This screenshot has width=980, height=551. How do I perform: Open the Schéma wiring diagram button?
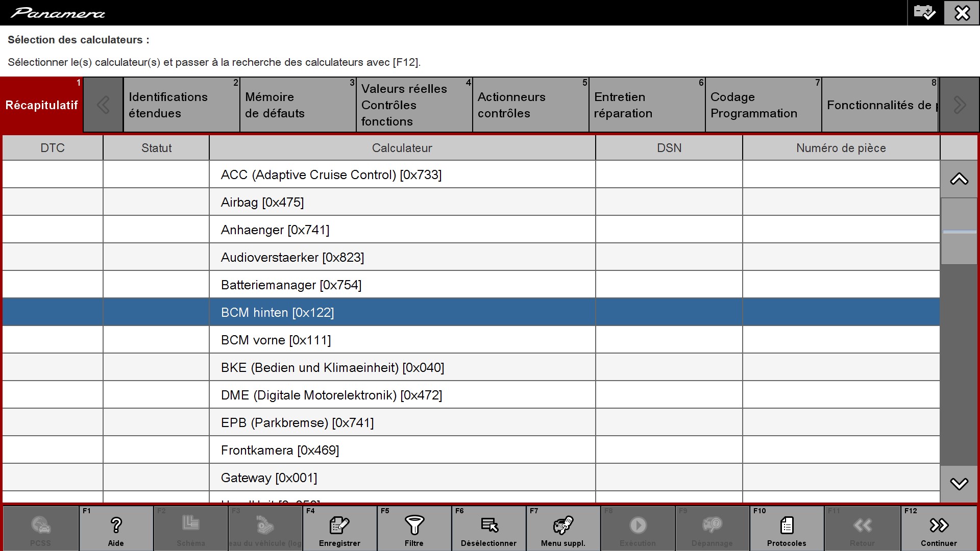pos(191,528)
